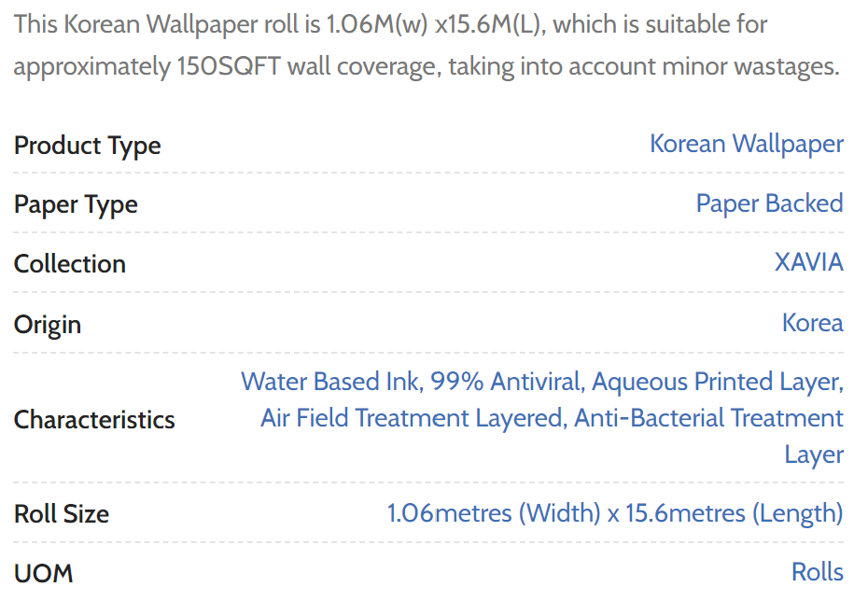Open the Rolls UOM link
The height and width of the screenshot is (601, 868).
pyautogui.click(x=817, y=572)
